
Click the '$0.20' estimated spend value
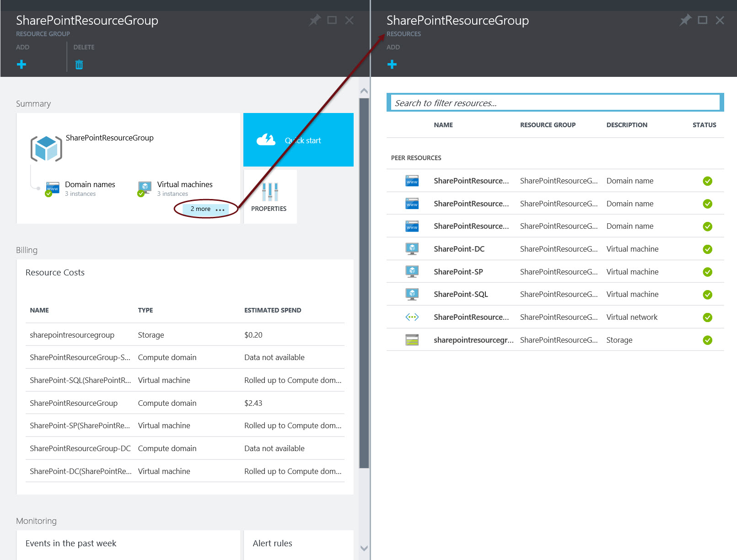coord(253,335)
